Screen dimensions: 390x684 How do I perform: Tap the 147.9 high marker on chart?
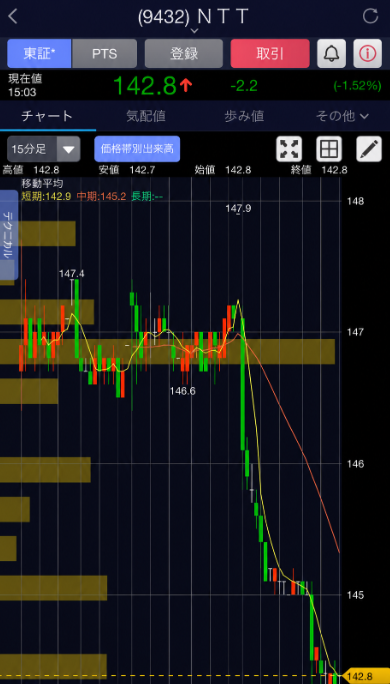click(238, 209)
